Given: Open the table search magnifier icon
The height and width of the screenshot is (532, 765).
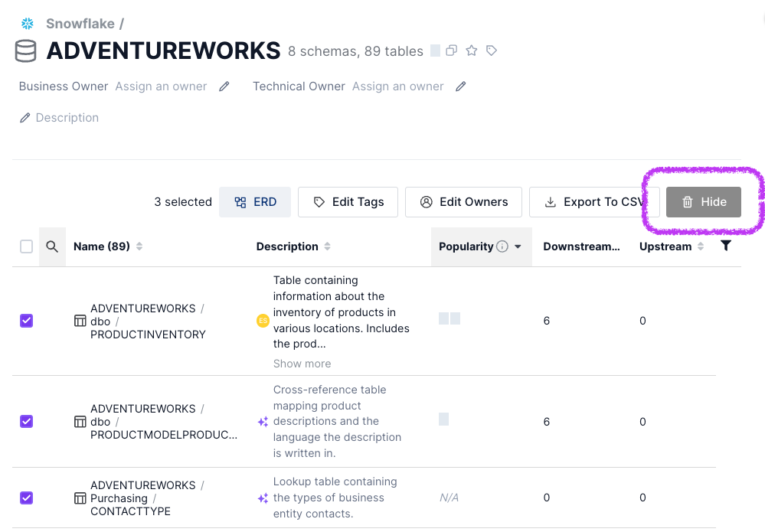Looking at the screenshot, I should [52, 246].
